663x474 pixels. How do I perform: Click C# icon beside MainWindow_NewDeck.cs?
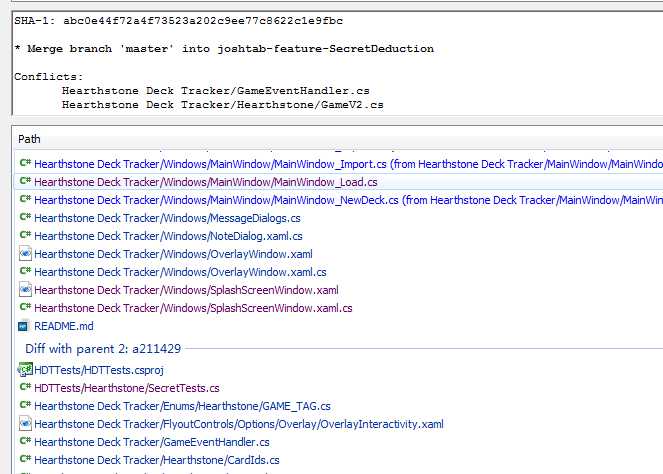(25, 200)
